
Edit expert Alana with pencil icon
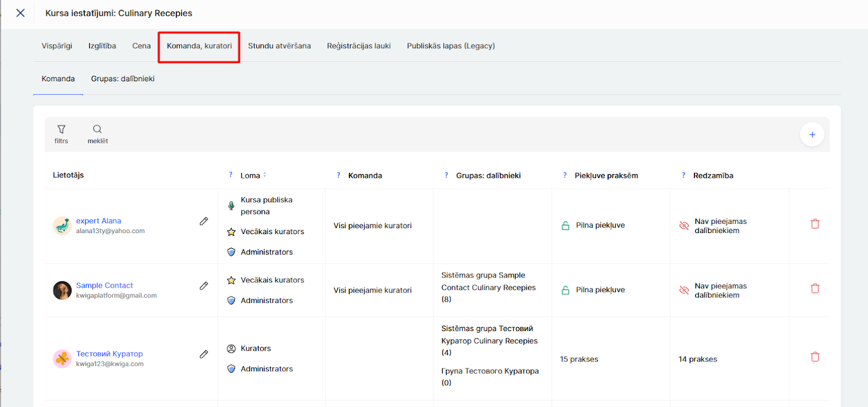(x=204, y=221)
